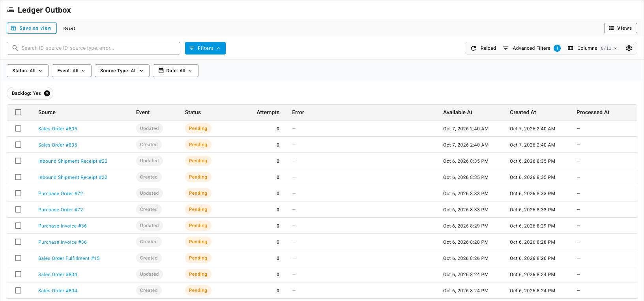Expand the Source Type: All dropdown
644x301 pixels.
(122, 71)
